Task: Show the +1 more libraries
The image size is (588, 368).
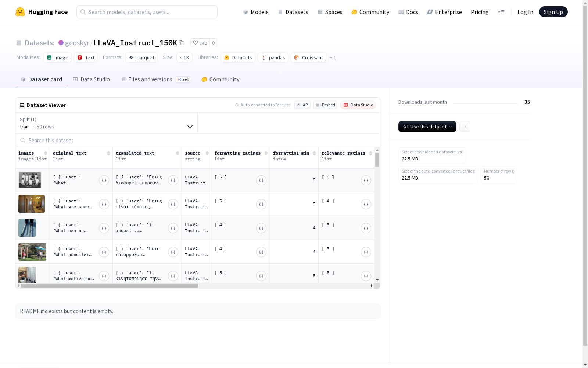Action: (x=333, y=57)
